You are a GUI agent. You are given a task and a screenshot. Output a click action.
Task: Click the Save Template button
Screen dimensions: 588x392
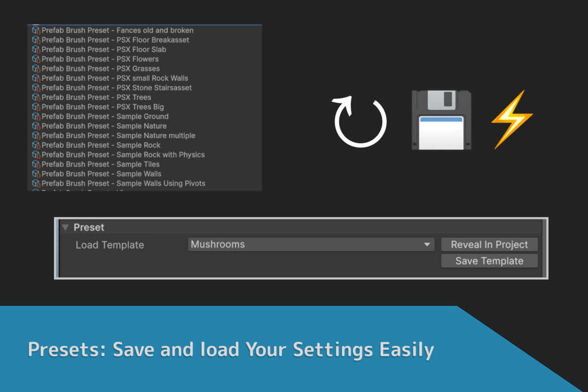[x=490, y=261]
